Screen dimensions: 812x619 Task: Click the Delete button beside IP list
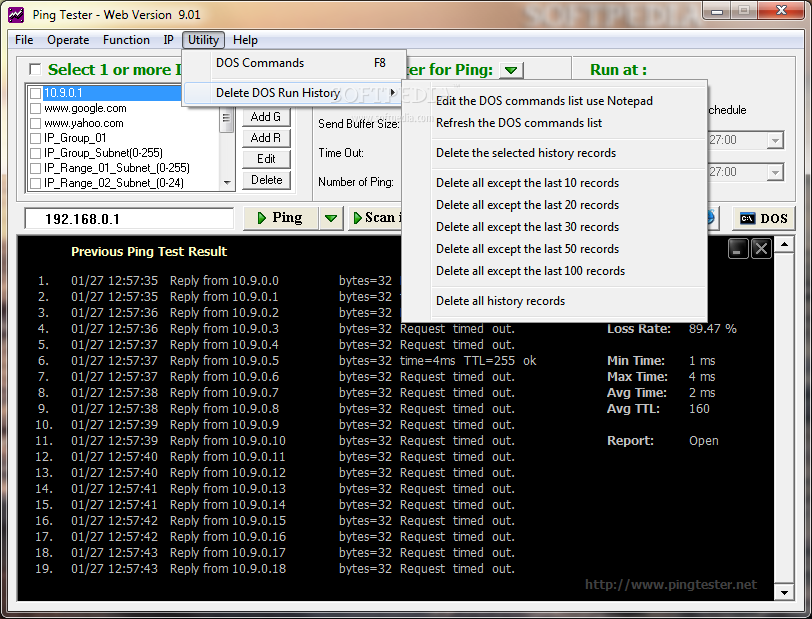pyautogui.click(x=266, y=180)
